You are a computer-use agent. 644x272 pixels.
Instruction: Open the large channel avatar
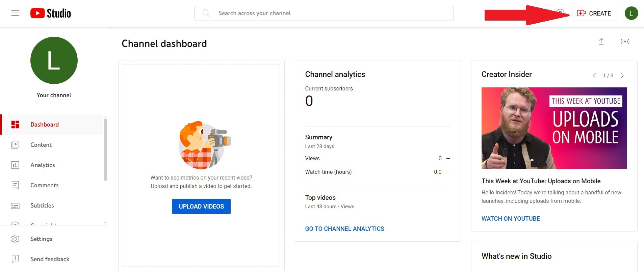click(54, 60)
